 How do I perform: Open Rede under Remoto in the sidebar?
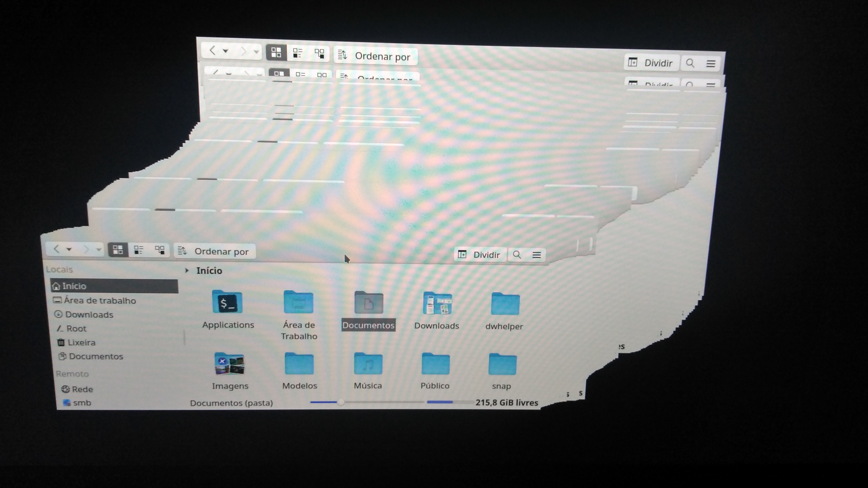(x=77, y=389)
